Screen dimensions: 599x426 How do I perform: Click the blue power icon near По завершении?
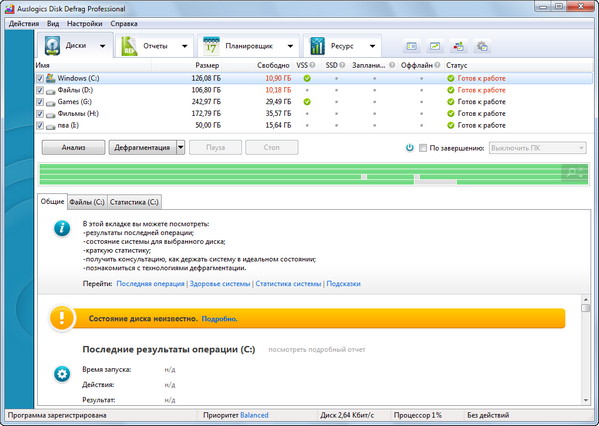(410, 147)
